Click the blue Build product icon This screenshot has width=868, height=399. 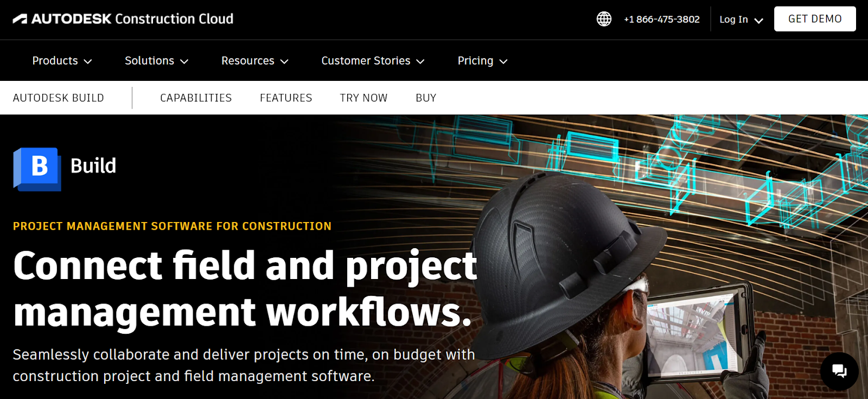pyautogui.click(x=37, y=169)
